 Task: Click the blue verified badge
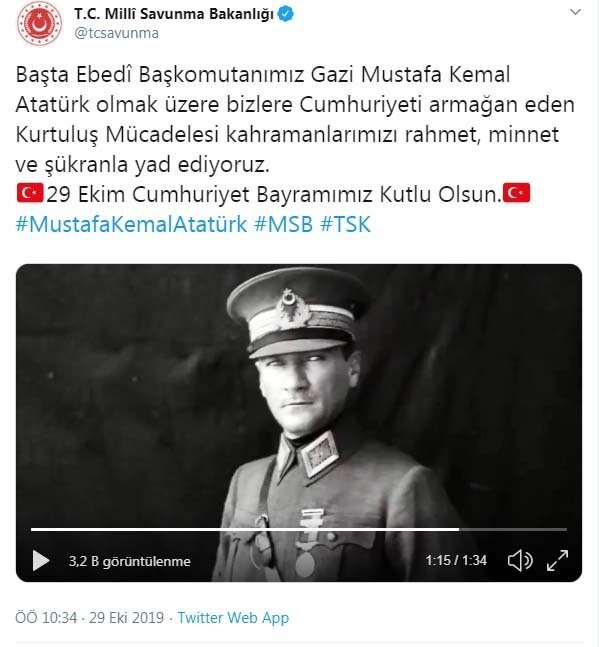pos(285,14)
